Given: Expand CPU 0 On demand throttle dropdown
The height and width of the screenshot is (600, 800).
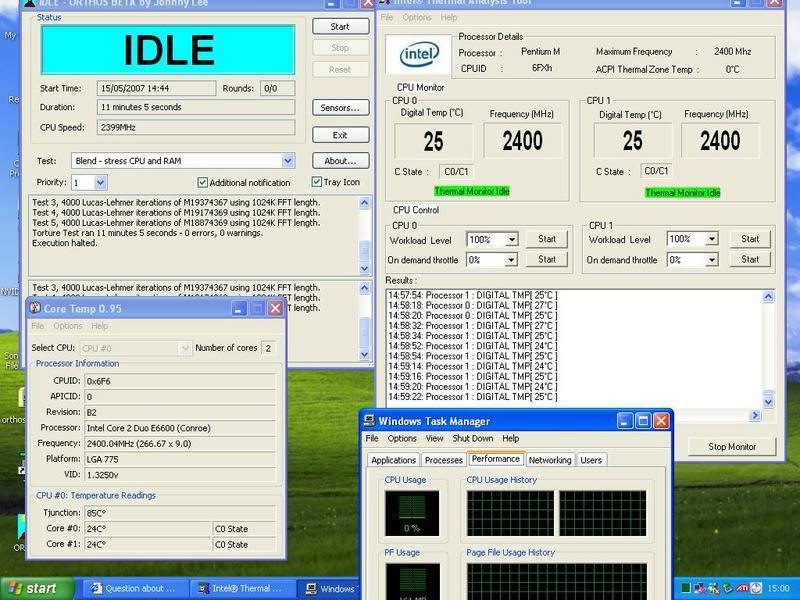Looking at the screenshot, I should (511, 260).
